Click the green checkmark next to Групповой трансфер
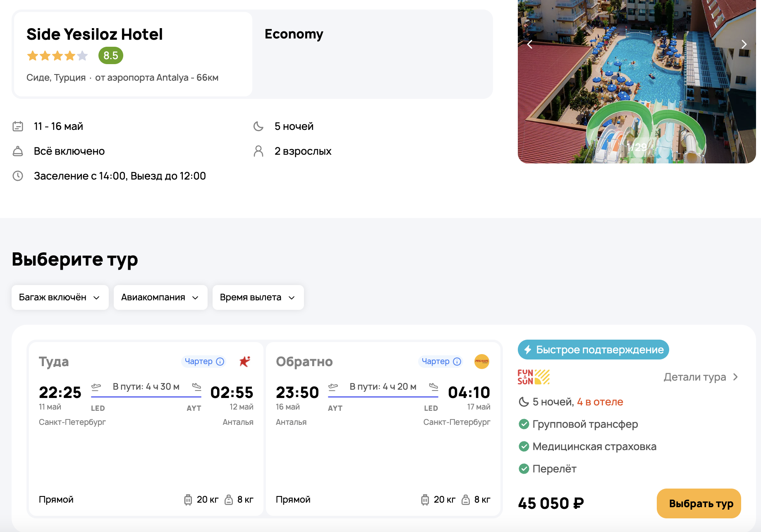761x532 pixels. 524,424
